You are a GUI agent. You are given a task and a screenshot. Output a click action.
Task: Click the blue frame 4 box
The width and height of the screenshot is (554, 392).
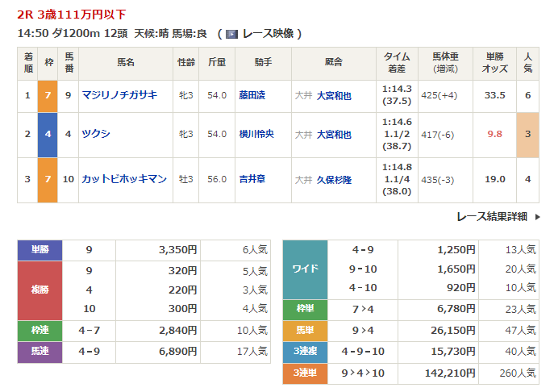tap(48, 134)
